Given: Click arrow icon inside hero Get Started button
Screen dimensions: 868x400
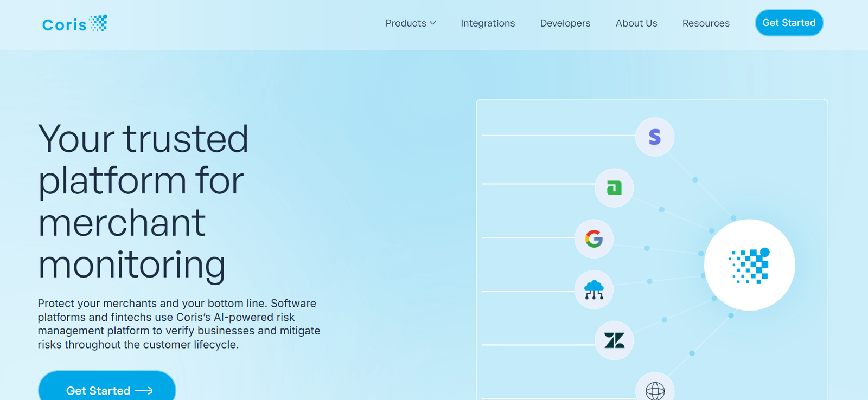Looking at the screenshot, I should pos(144,391).
